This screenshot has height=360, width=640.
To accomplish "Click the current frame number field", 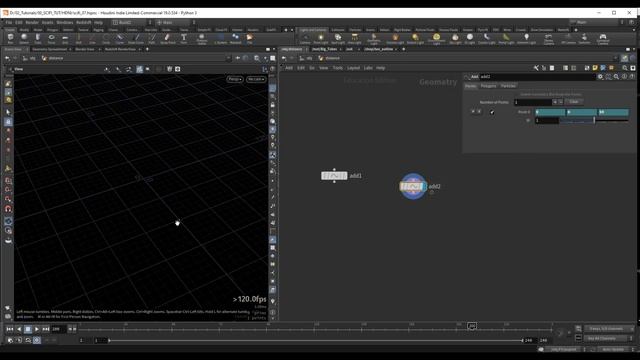I will (x=58, y=329).
